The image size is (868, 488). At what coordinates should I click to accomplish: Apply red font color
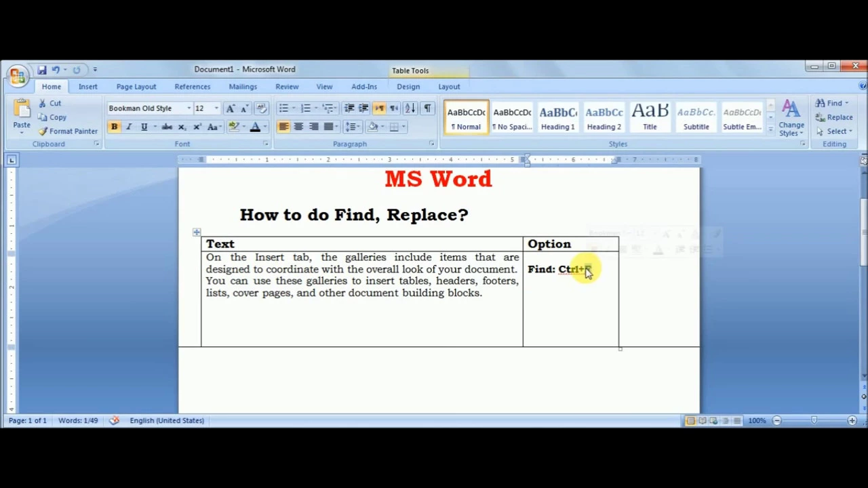coord(255,127)
